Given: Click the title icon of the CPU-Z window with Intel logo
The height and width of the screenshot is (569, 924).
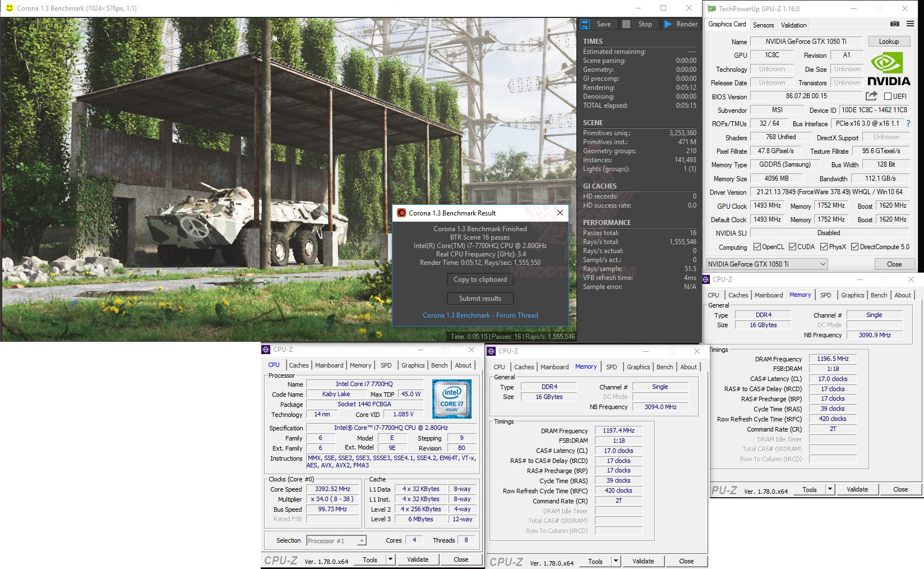Looking at the screenshot, I should (266, 349).
